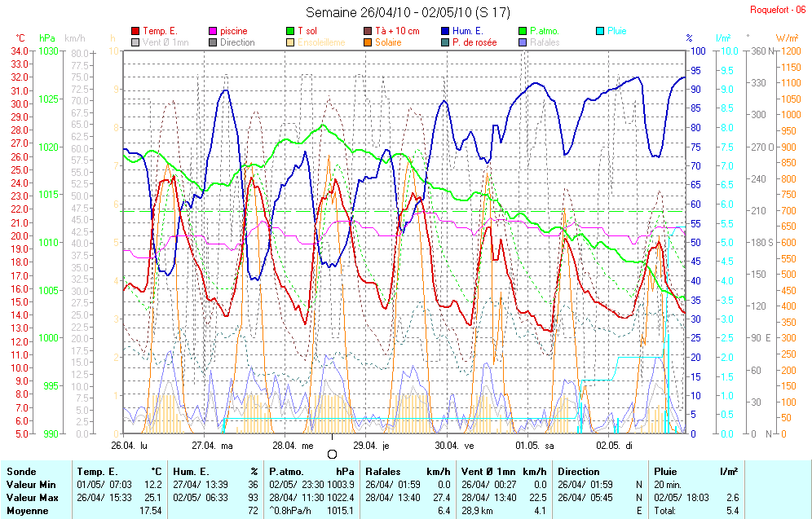Select the P.atmo. legend label
This screenshot has width=812, height=519.
tap(545, 31)
